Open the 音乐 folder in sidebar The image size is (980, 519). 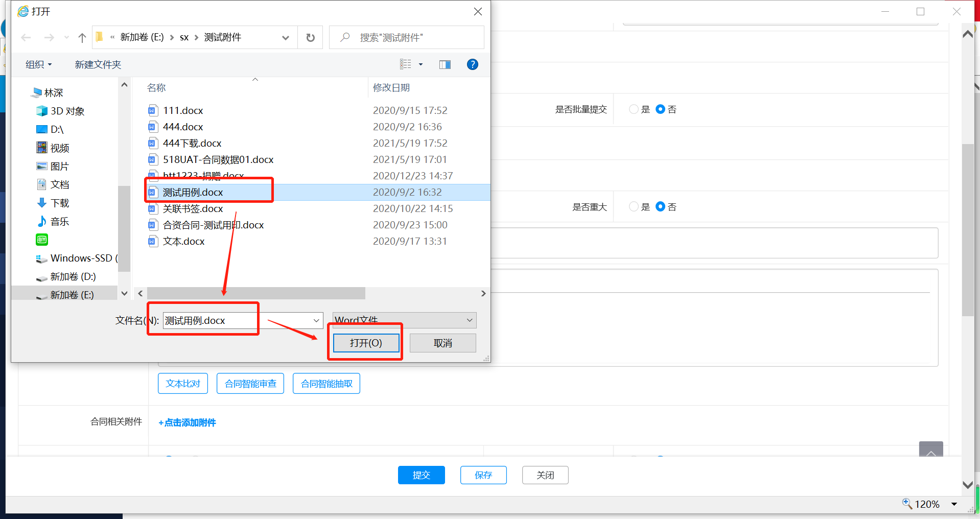[x=59, y=222]
